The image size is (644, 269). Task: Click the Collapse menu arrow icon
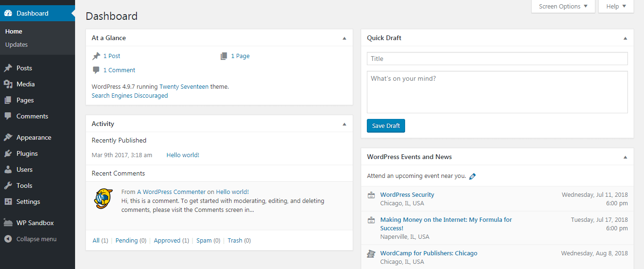(8, 239)
